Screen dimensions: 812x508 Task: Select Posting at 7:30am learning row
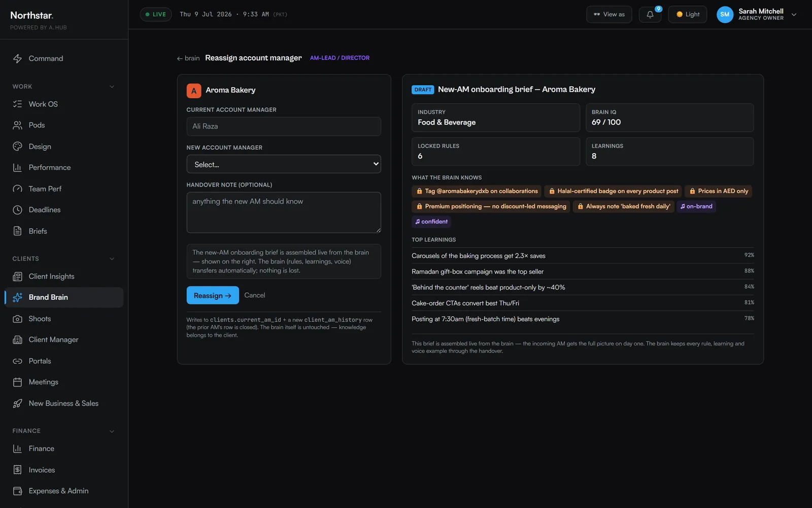click(583, 319)
